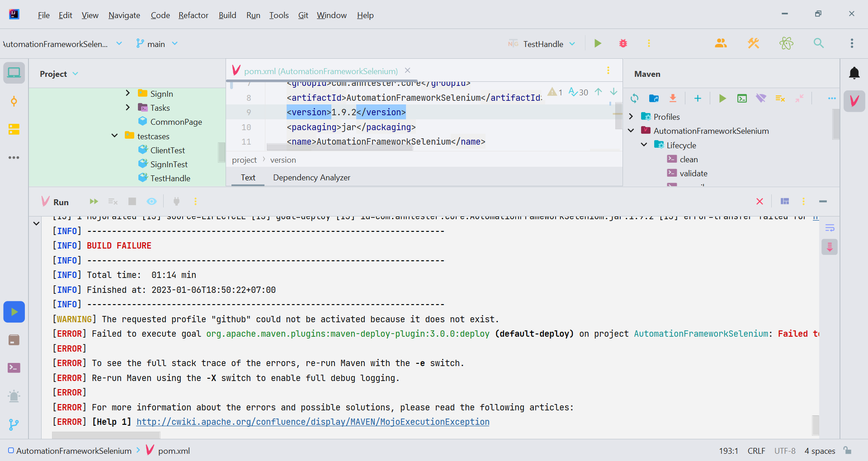Open the main branch dropdown
The width and height of the screenshot is (868, 461).
pos(157,44)
